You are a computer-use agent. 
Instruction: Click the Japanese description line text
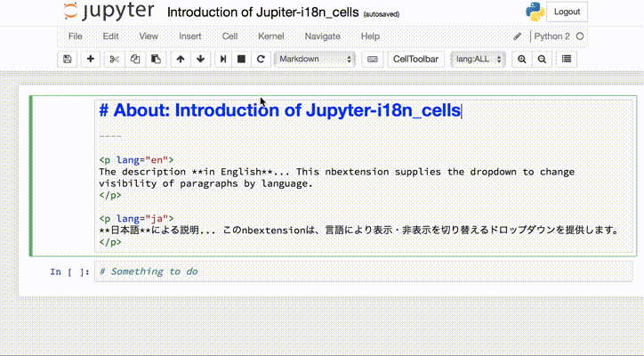coord(359,231)
